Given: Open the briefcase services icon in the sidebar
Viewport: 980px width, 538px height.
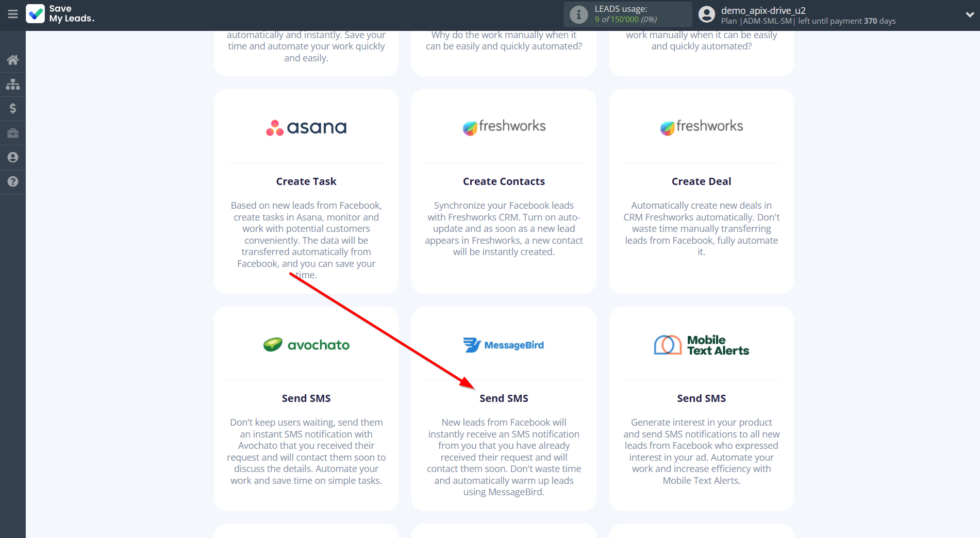Looking at the screenshot, I should 12,132.
